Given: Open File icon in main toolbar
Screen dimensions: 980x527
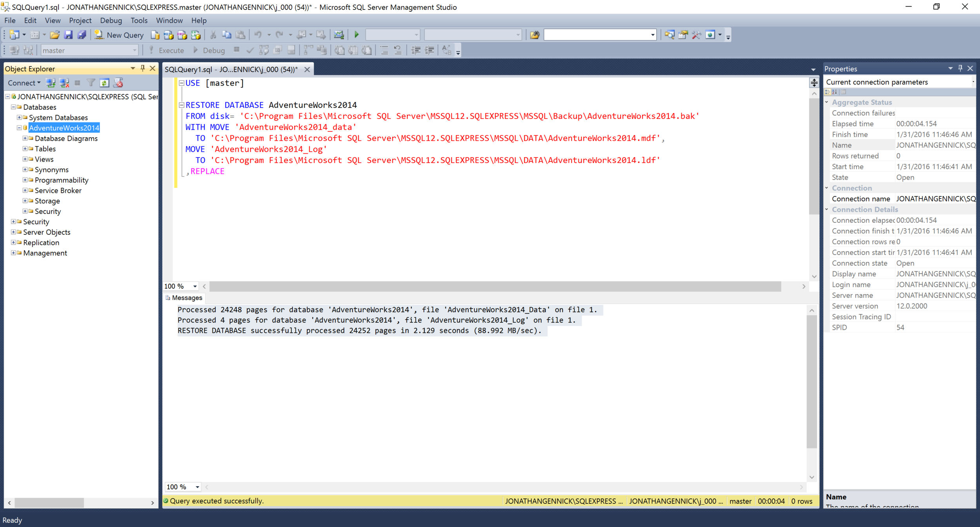Looking at the screenshot, I should click(x=54, y=35).
